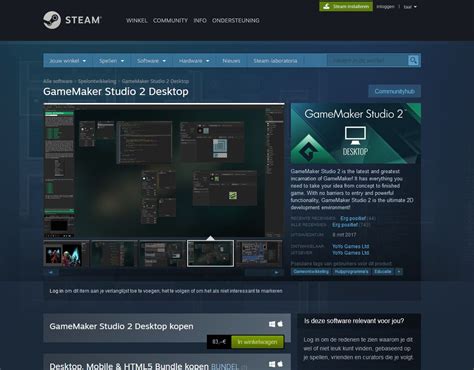Click the GameMaker Studio 2 Desktop kopen heading
The width and height of the screenshot is (474, 370).
121,326
